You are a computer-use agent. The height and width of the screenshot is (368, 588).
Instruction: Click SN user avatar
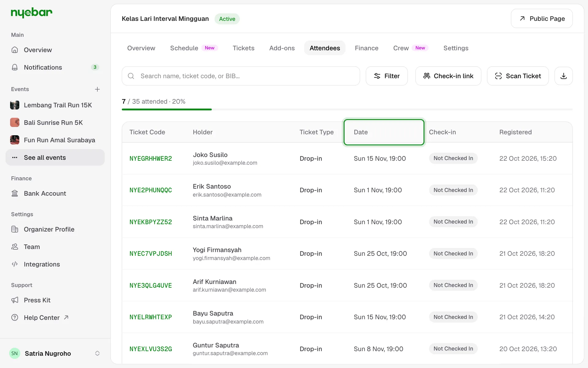coord(15,353)
